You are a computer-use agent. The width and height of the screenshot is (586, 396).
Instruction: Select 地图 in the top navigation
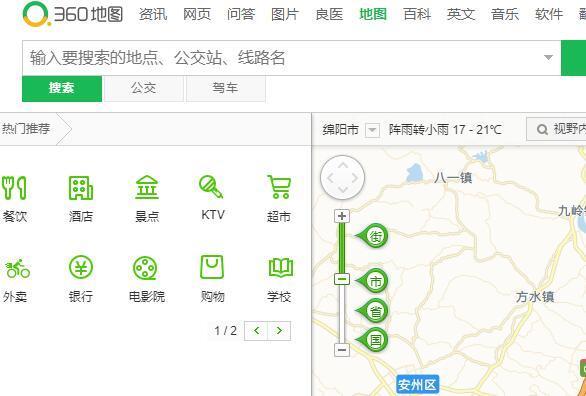pyautogui.click(x=373, y=15)
